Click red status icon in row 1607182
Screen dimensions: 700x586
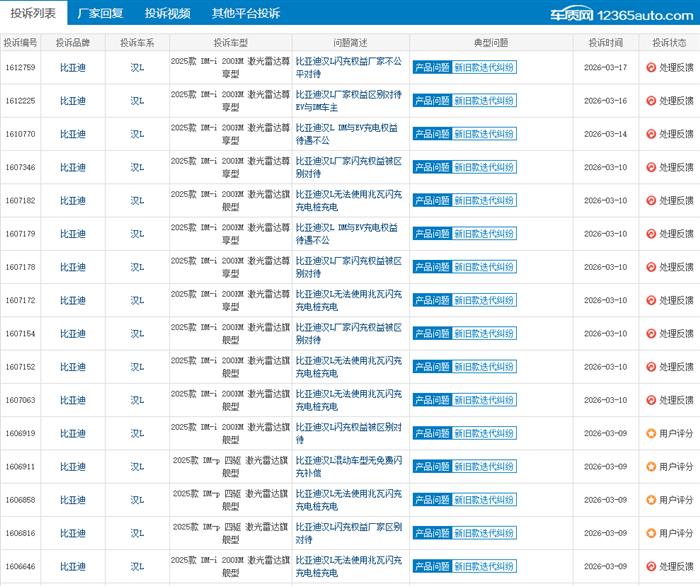(x=651, y=201)
